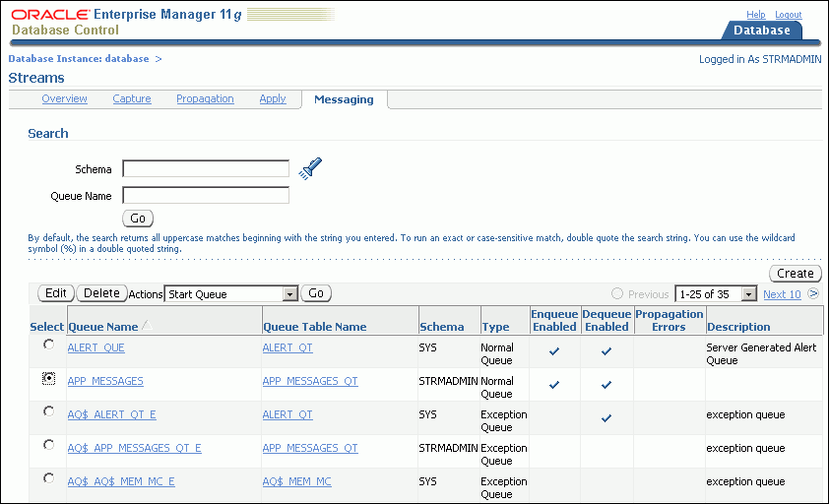
Task: Select the AQ$_ALERT_QT_E radio button
Action: pos(48,411)
